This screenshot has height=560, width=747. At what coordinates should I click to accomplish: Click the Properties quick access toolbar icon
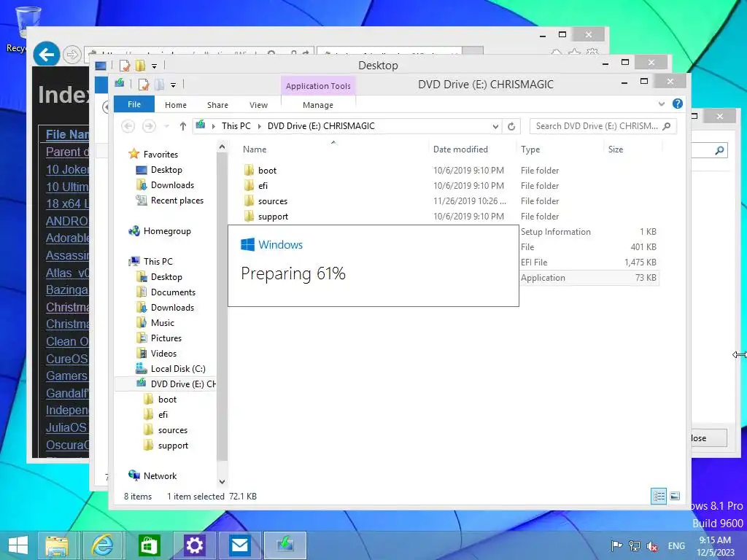[x=144, y=85]
